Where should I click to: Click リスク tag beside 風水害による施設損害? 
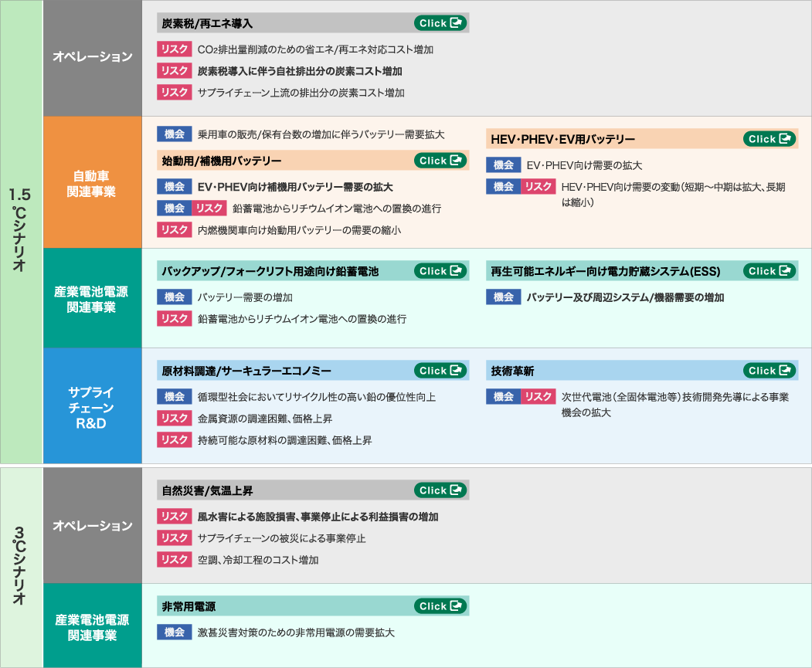click(175, 517)
